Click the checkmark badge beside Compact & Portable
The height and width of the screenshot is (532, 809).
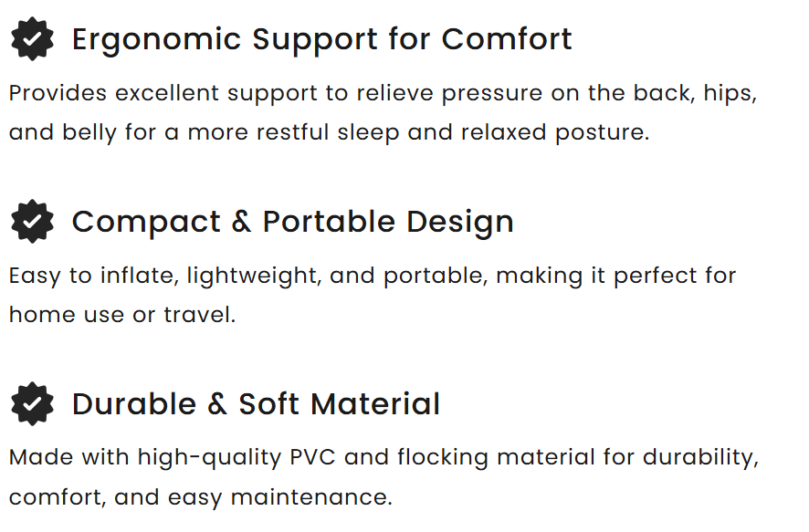[x=32, y=221]
